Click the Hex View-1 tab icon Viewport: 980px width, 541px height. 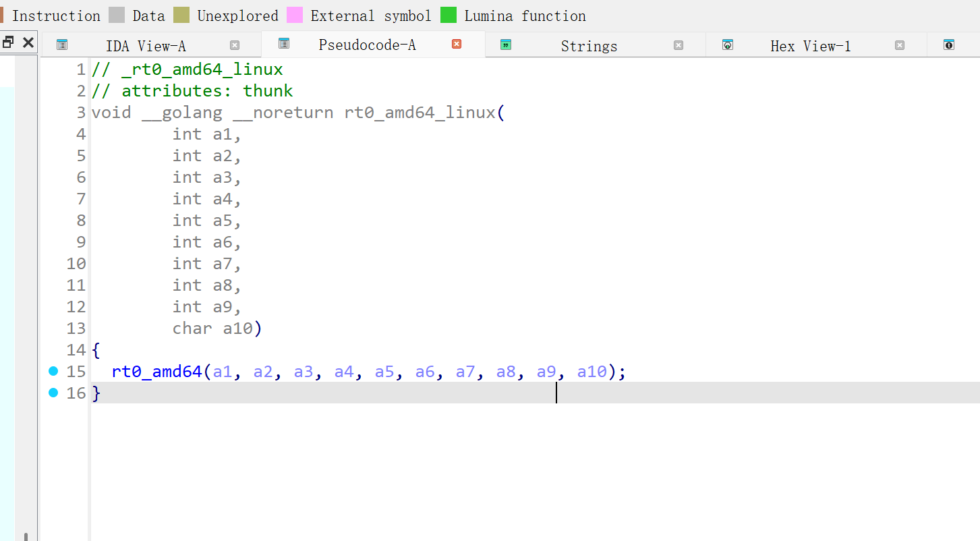click(x=728, y=45)
